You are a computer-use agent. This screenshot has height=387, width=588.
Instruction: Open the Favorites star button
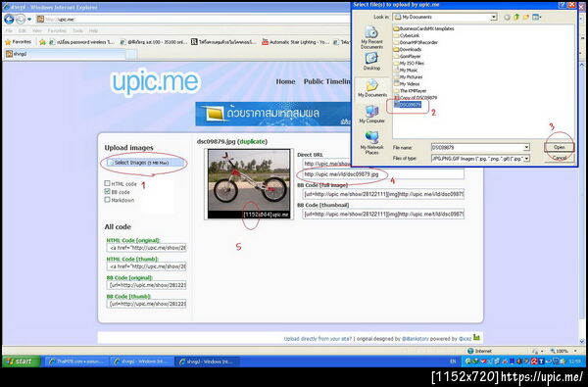click(18, 42)
